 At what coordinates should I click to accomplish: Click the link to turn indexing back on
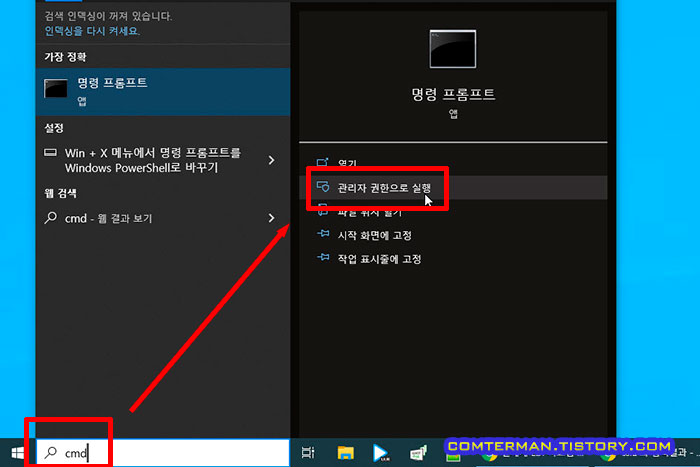click(x=92, y=31)
